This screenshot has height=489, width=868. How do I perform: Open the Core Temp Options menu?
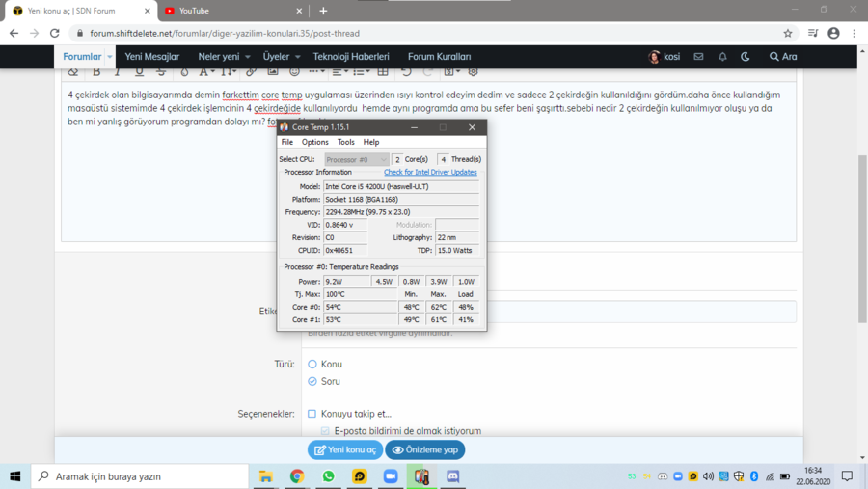point(315,143)
